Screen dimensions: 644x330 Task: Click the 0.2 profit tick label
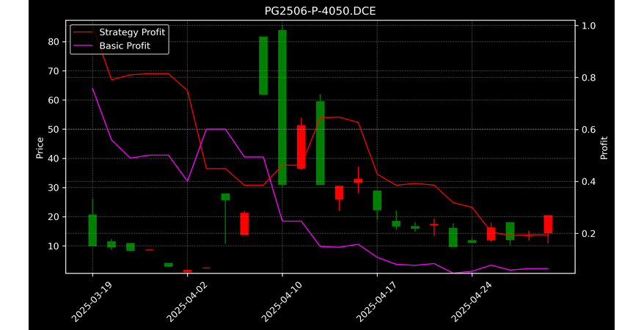[588, 233]
